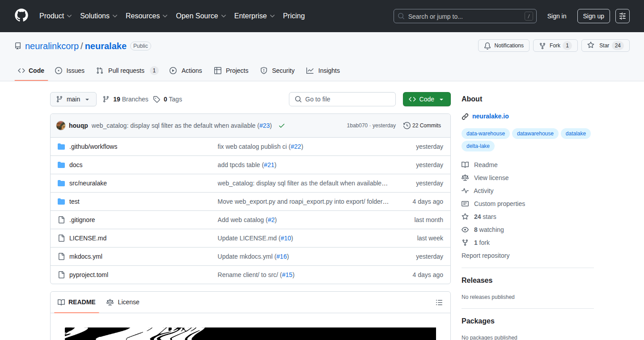This screenshot has width=644, height=340.
Task: Click the fork icon in the Fork button
Action: coord(542,46)
